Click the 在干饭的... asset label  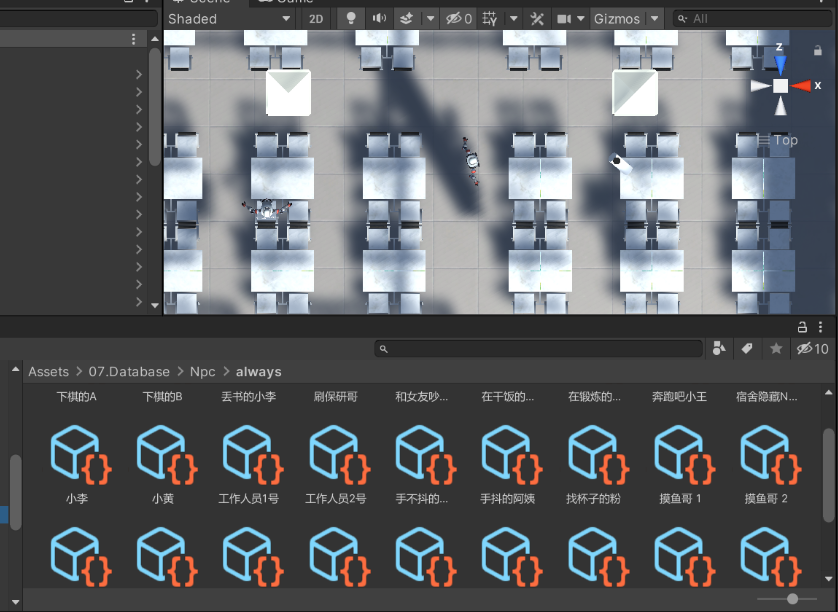point(508,397)
